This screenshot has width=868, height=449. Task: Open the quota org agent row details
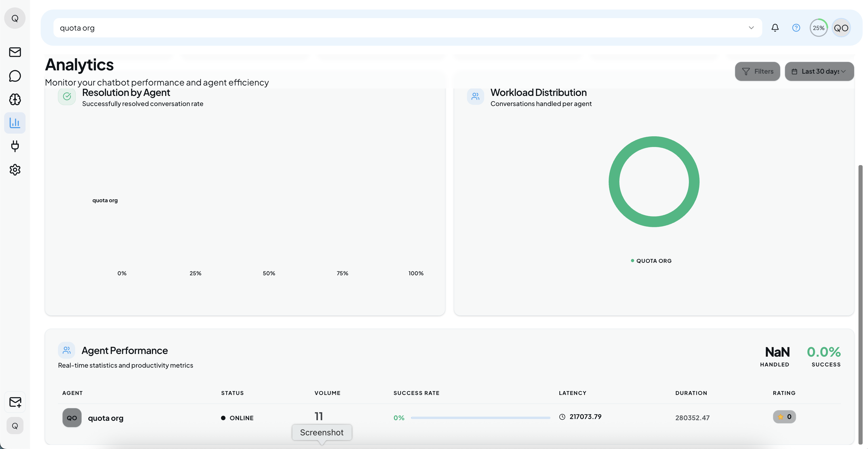coord(105,418)
